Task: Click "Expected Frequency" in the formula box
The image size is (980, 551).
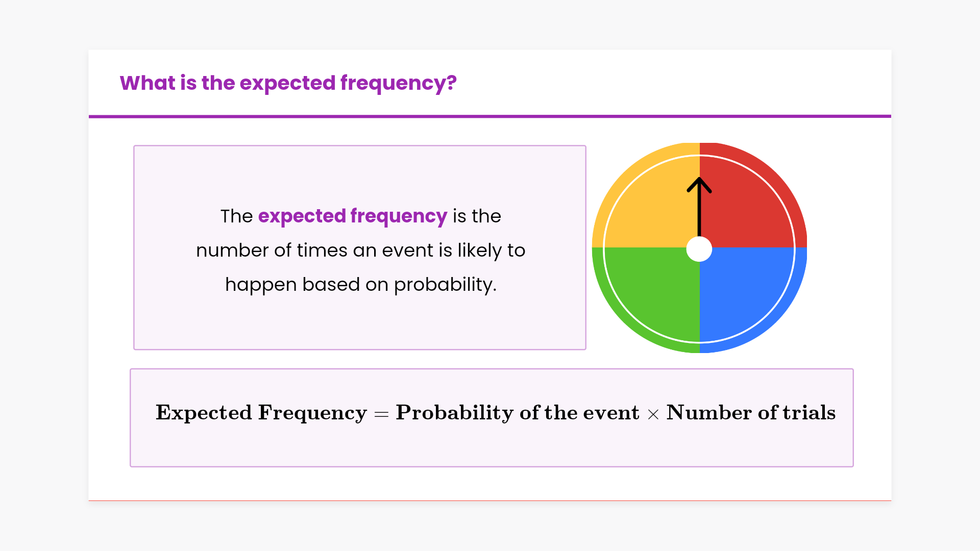Action: [261, 413]
